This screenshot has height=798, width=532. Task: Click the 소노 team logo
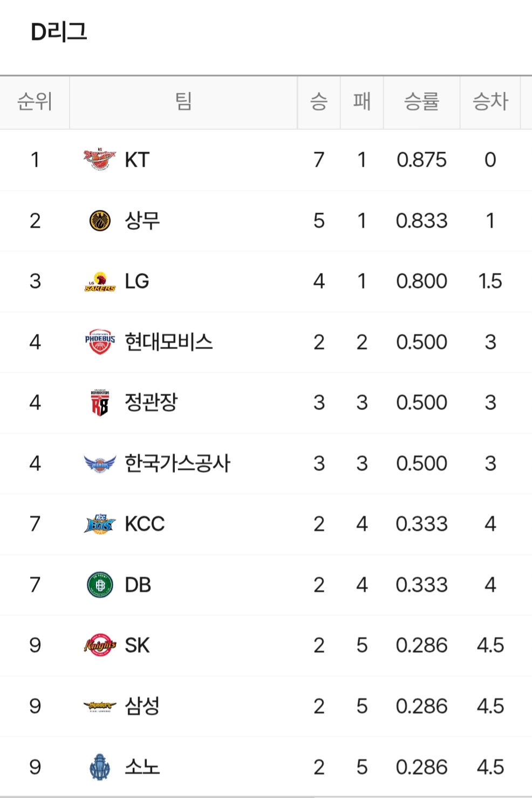(x=100, y=767)
